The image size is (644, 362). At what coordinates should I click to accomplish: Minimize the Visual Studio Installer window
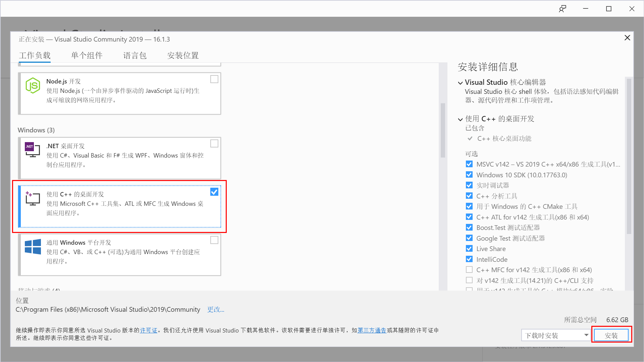click(x=586, y=9)
